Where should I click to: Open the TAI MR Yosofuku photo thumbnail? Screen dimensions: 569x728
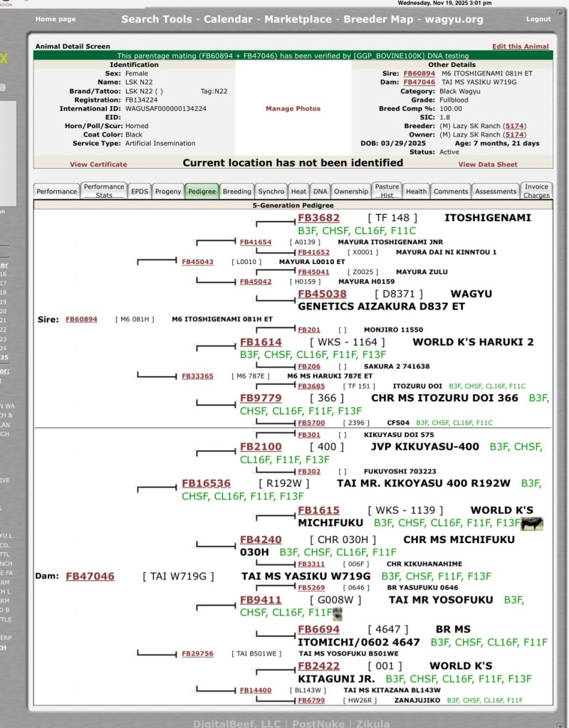coord(338,613)
